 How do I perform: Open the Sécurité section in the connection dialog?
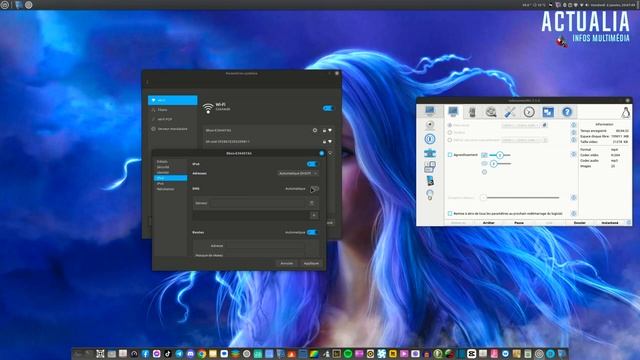[171, 167]
